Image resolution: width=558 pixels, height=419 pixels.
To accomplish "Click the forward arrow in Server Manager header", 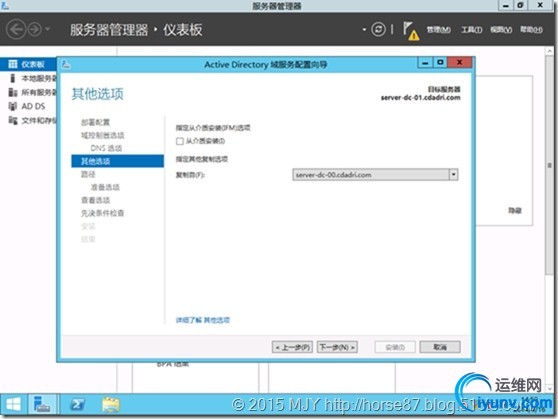I will click(x=35, y=30).
